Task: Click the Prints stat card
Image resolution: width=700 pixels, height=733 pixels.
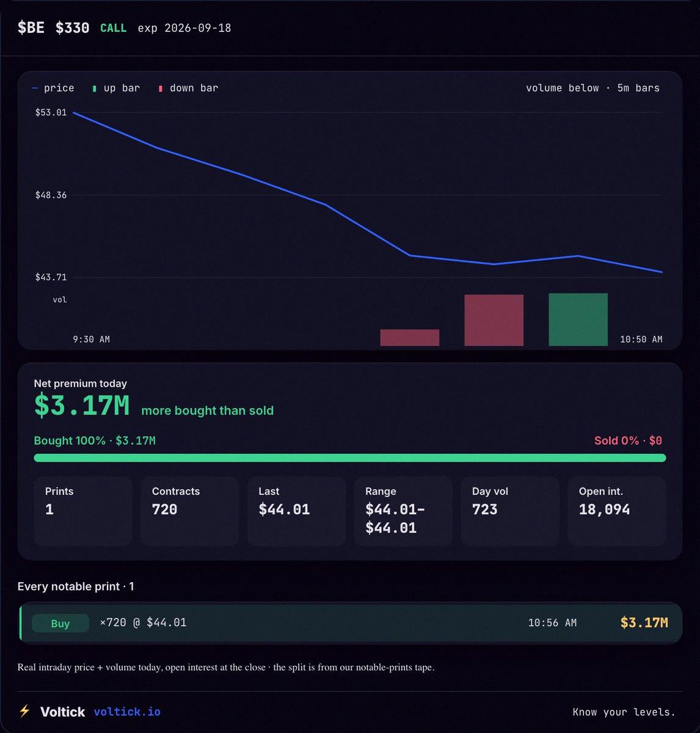Action: coord(83,511)
